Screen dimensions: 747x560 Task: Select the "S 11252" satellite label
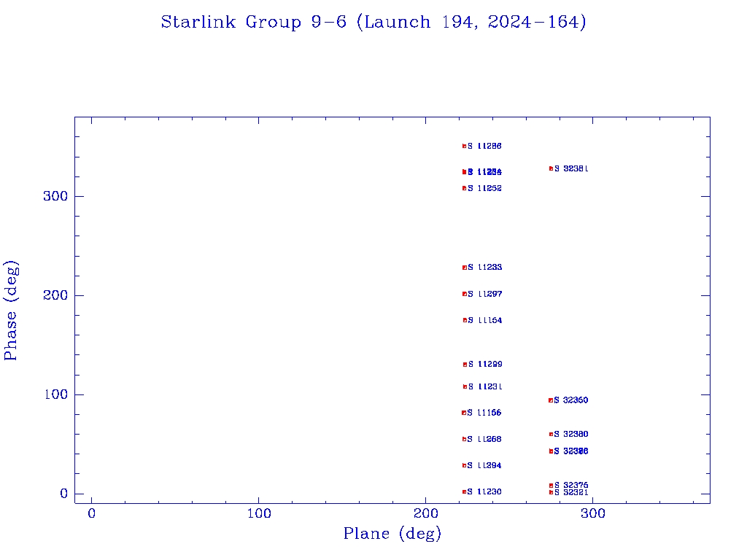[484, 189]
